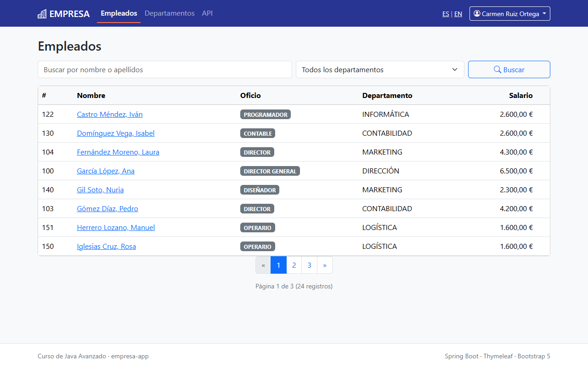
Task: Open the Carmen Ruiz Ortega user dropdown
Action: coord(509,14)
